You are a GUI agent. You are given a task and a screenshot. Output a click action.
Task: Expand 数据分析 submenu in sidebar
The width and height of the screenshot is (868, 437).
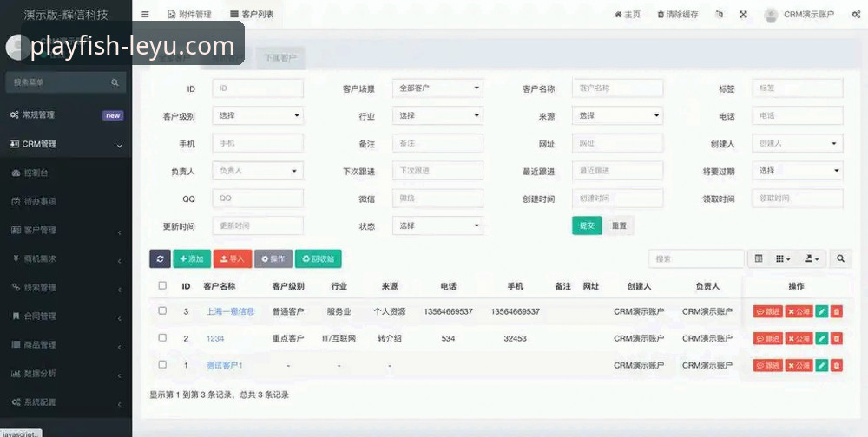[66, 374]
